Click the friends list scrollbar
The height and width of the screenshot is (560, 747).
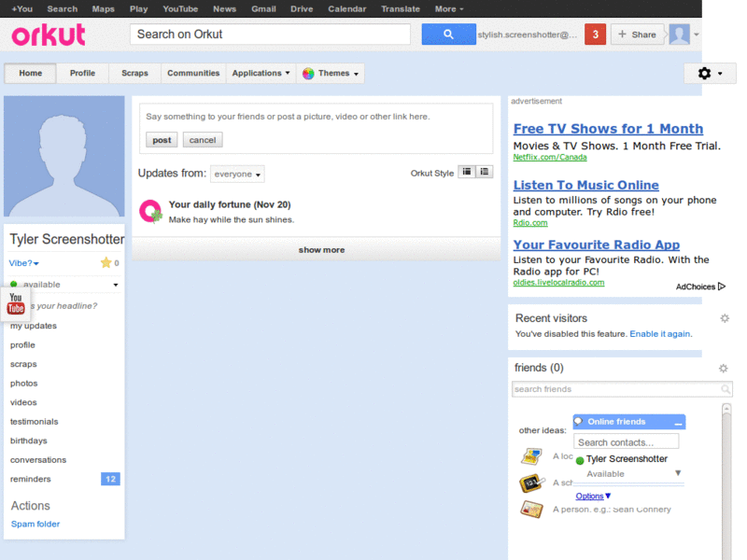[x=726, y=481]
